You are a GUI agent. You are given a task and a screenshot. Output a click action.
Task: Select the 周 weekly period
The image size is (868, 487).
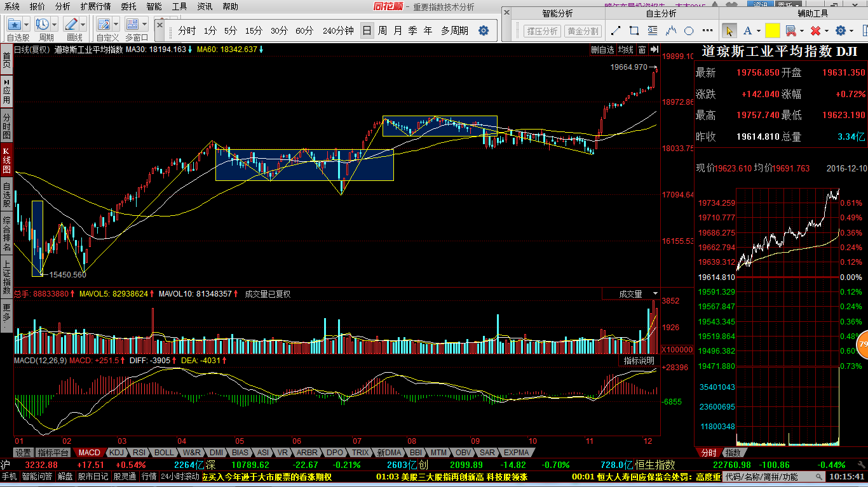tap(383, 30)
